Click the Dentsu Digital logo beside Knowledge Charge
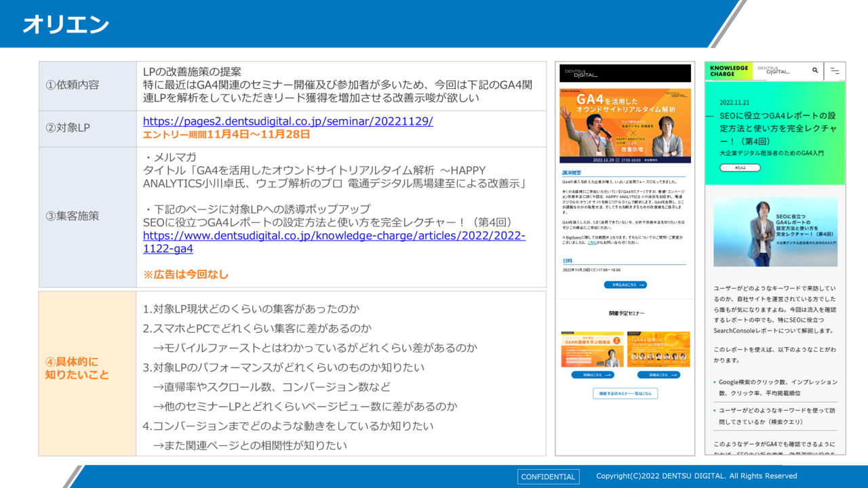 pyautogui.click(x=774, y=70)
